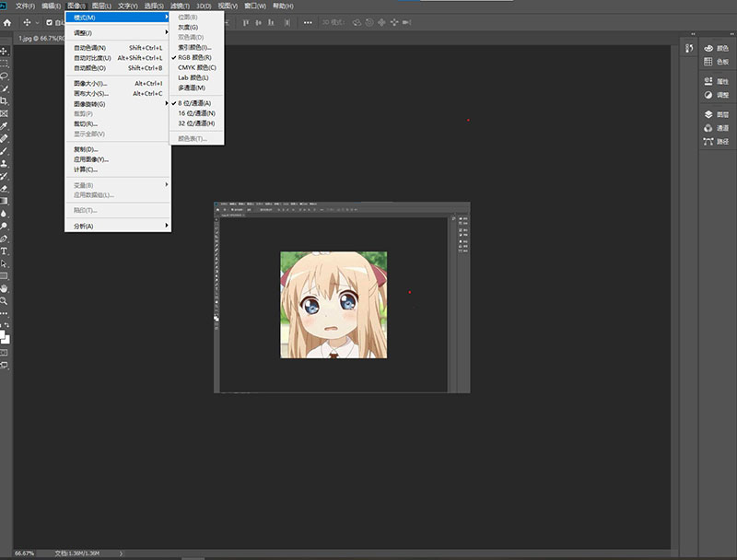The height and width of the screenshot is (560, 737).
Task: Click 图像大小(I)... menu entry
Action: 91,84
